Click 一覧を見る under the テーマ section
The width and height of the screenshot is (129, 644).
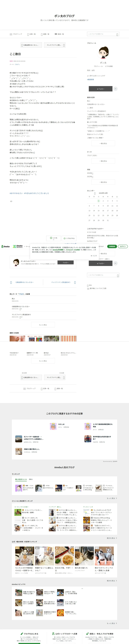(103, 161)
